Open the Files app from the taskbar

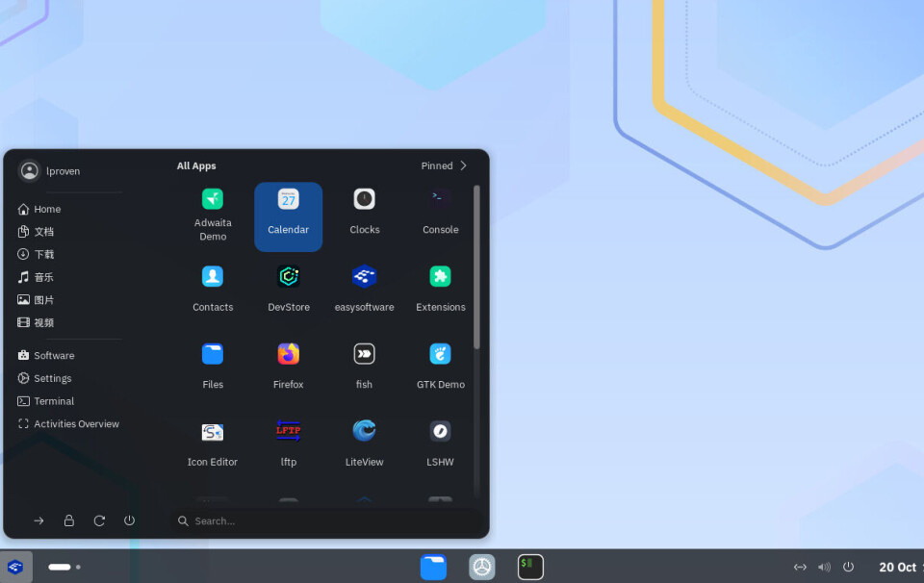pyautogui.click(x=433, y=567)
